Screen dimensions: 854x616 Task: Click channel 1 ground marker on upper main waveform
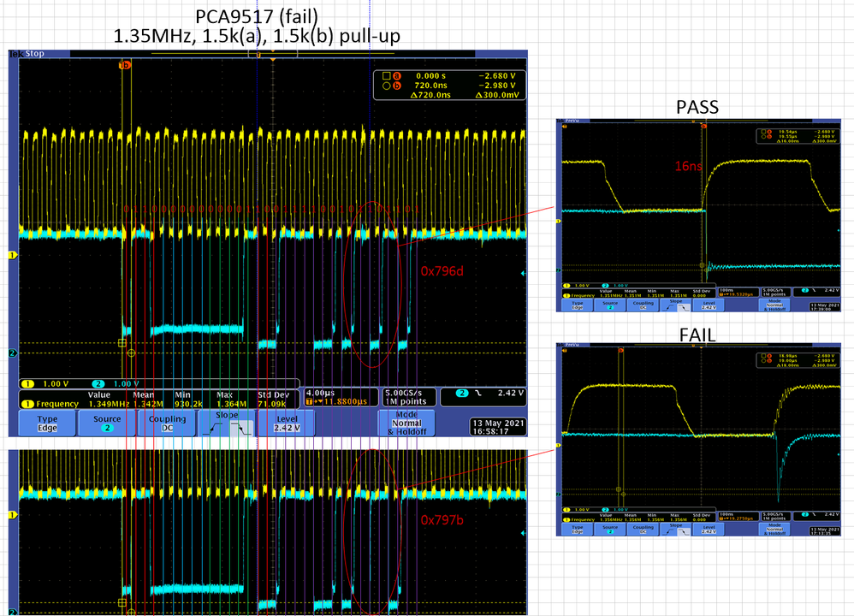click(13, 255)
